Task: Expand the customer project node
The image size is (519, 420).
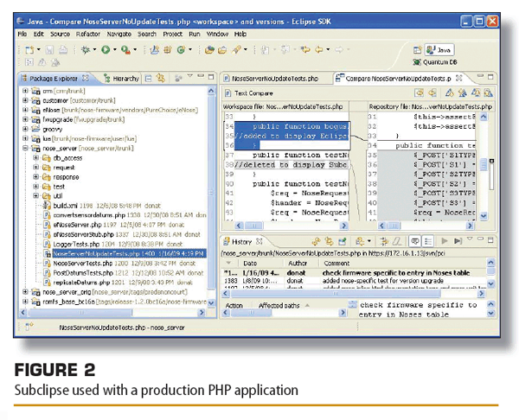Action: pyautogui.click(x=25, y=100)
